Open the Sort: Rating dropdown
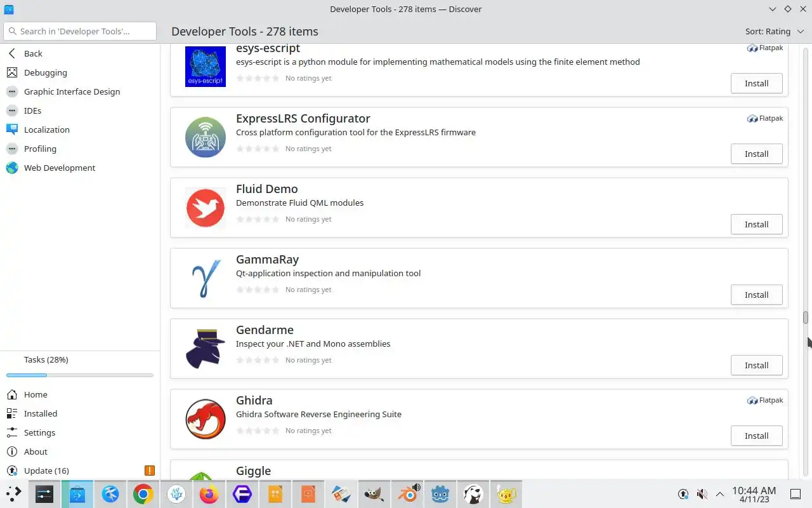812x508 pixels. 773,31
